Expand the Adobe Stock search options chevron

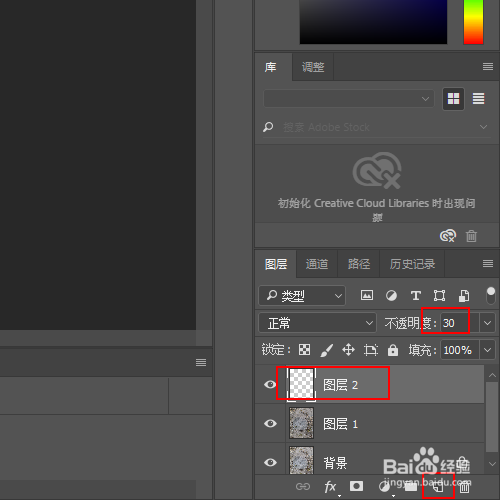point(483,127)
